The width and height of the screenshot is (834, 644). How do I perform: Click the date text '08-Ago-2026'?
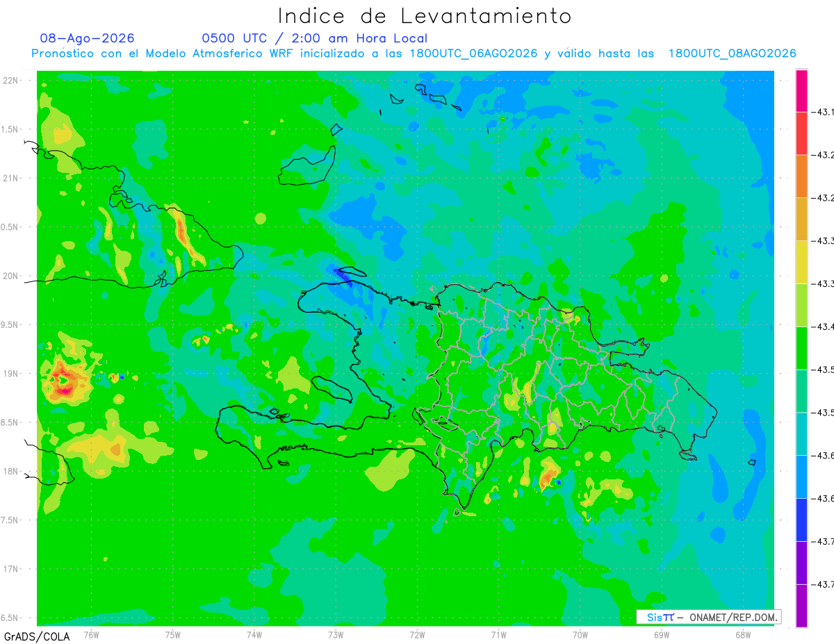click(x=88, y=38)
